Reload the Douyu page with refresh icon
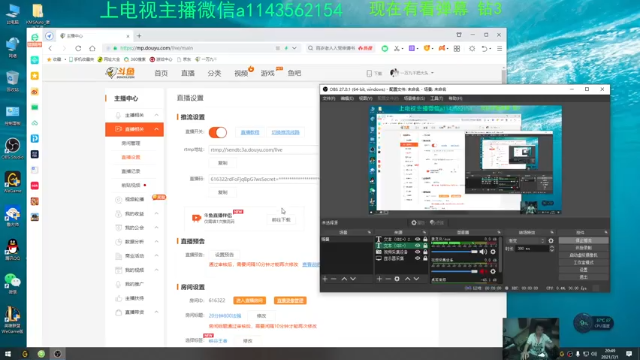The image size is (640, 360). tap(78, 48)
